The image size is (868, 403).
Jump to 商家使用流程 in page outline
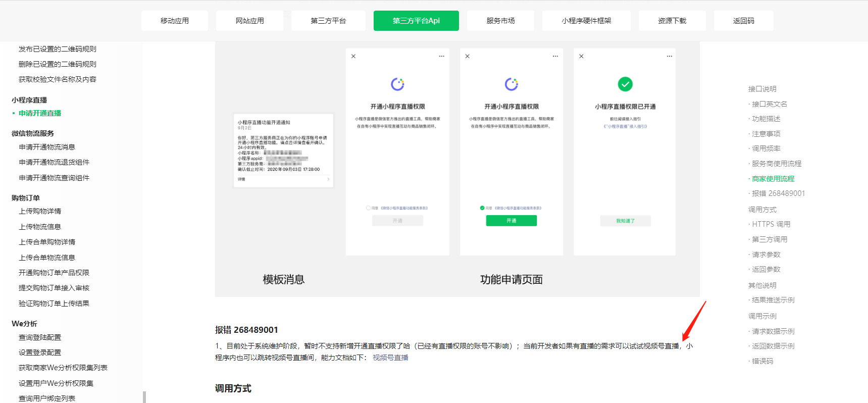(x=773, y=179)
